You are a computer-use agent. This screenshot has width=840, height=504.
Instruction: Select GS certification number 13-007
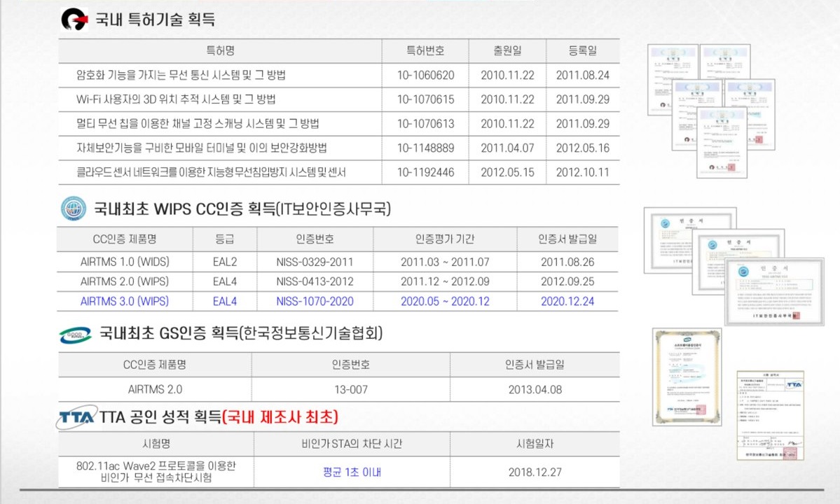(350, 390)
